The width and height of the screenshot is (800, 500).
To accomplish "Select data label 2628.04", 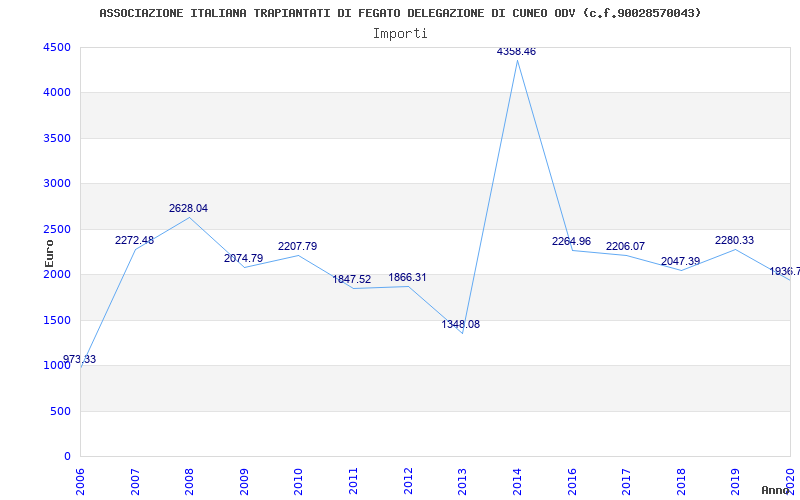I will tap(189, 209).
